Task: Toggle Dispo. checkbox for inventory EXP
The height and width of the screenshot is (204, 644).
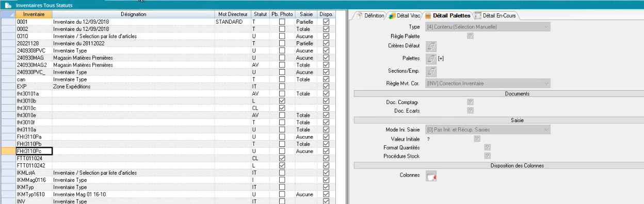Action: click(x=326, y=87)
